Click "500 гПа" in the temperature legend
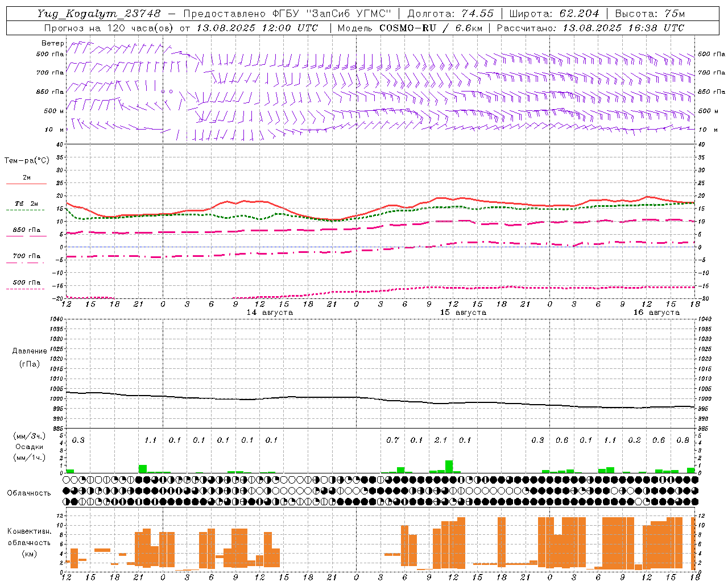 tap(27, 282)
